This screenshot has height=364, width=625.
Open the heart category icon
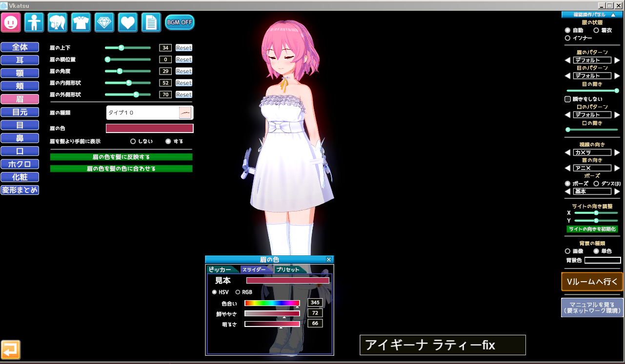(128, 22)
